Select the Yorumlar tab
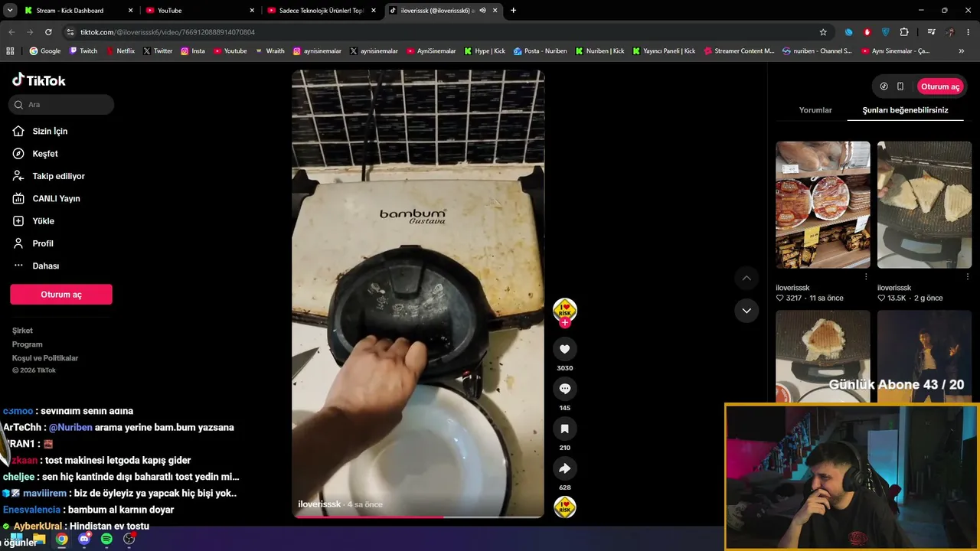The image size is (980, 551). [x=815, y=110]
